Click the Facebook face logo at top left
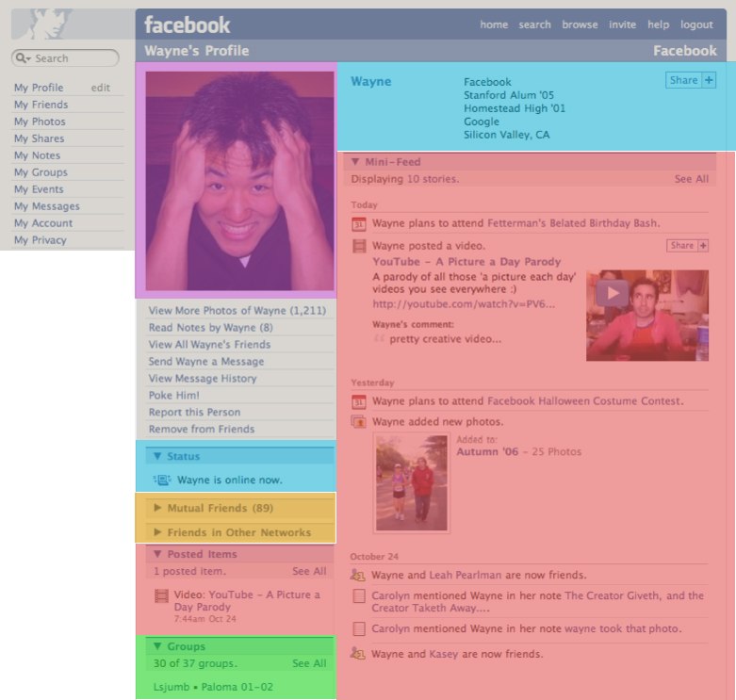736x700 pixels. click(x=52, y=24)
